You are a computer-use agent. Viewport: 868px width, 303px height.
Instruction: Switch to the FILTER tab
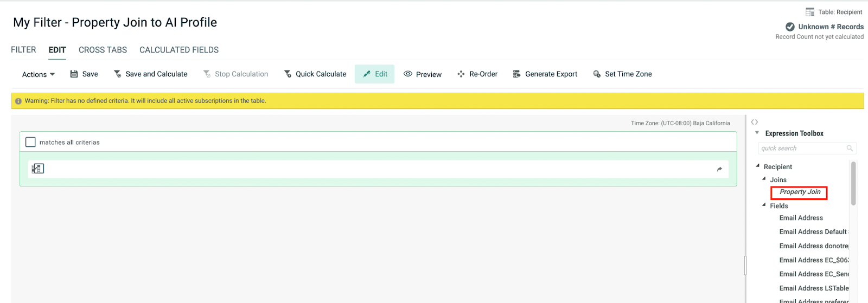23,50
